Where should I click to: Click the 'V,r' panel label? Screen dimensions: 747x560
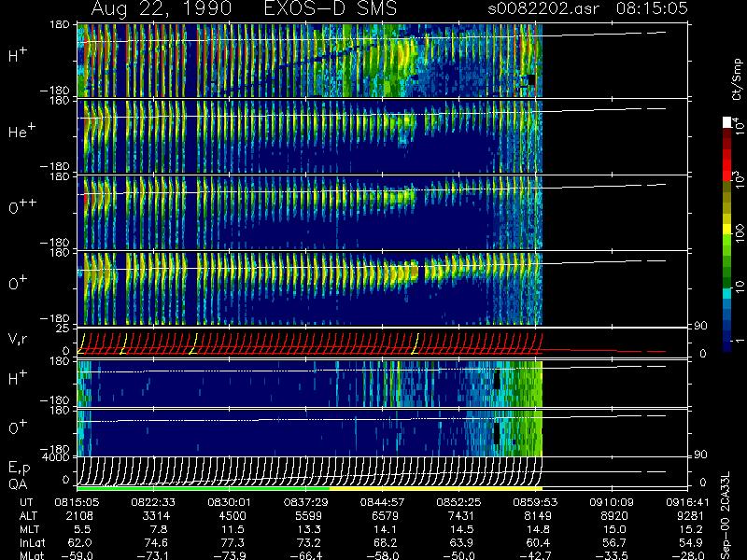coord(18,339)
